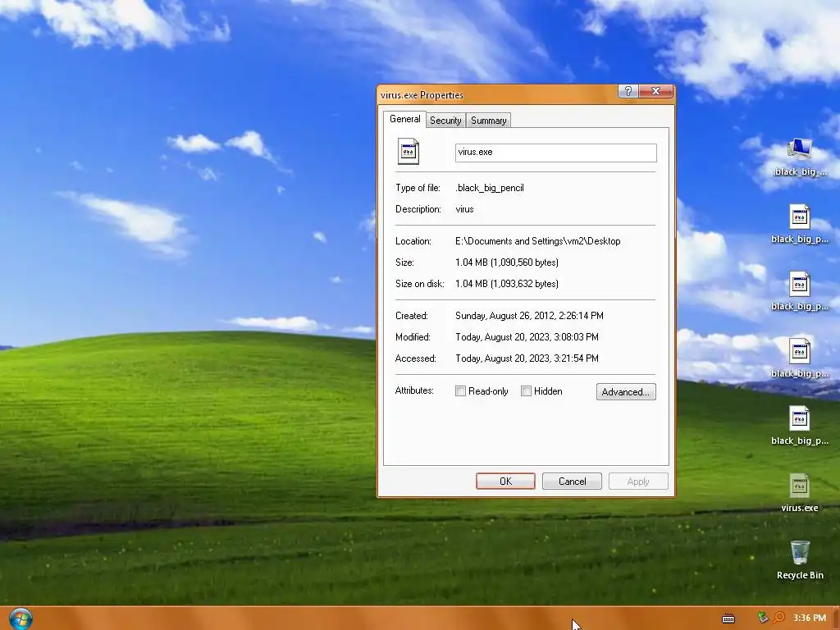Click the Description value virus
The image size is (840, 630).
[464, 209]
